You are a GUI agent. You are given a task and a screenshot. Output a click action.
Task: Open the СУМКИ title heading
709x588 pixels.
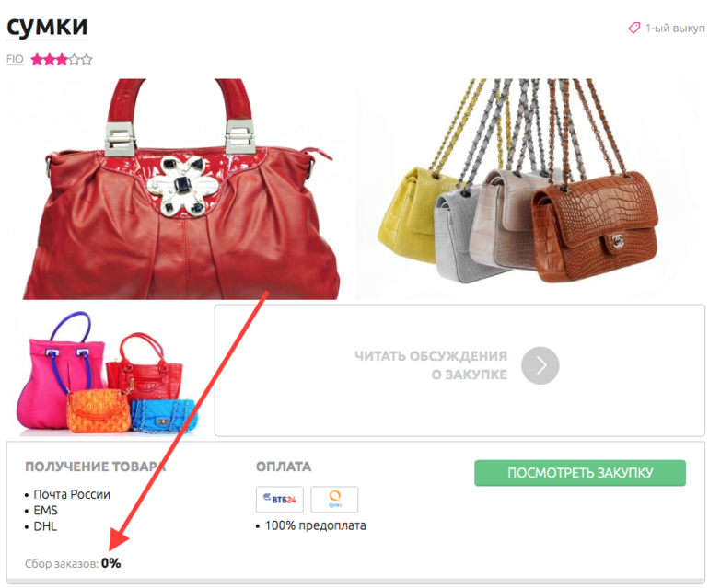[47, 27]
